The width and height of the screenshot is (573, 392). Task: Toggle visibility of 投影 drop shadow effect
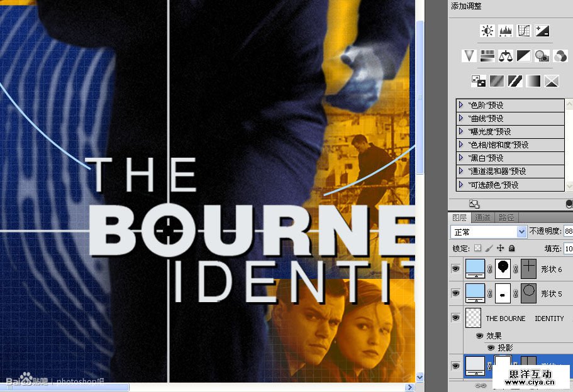point(491,348)
